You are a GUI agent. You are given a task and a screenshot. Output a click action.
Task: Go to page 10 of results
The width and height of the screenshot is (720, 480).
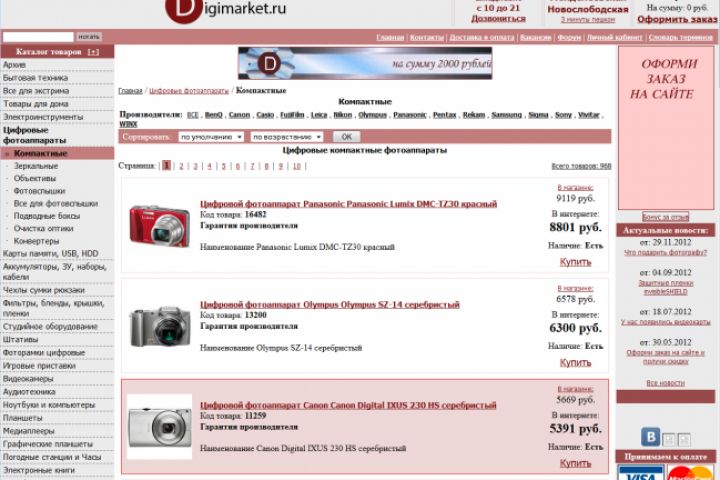click(x=297, y=166)
